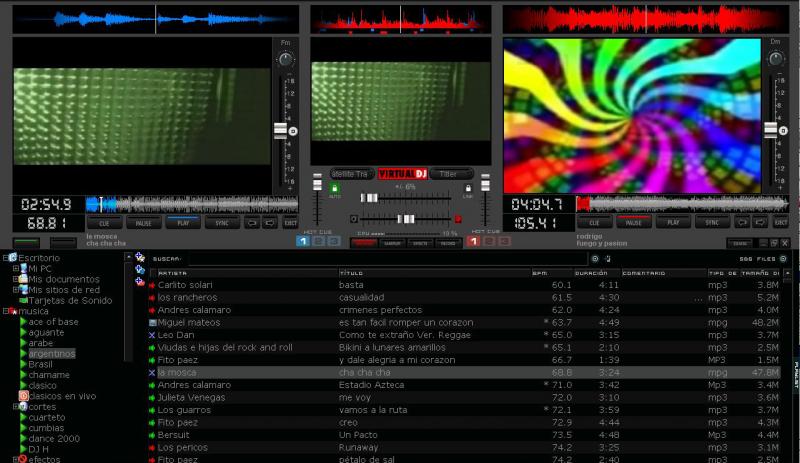
Task: Sort by the Comentario column header
Action: click(x=664, y=273)
